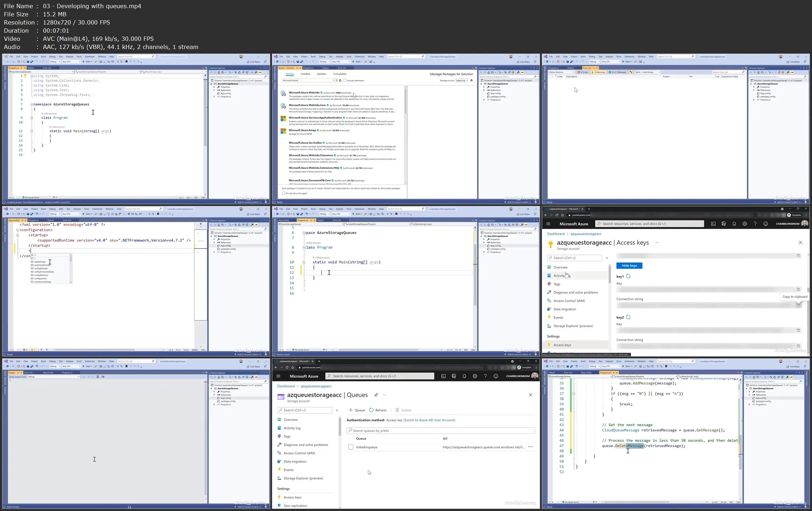This screenshot has width=812, height=511.
Task: Open 'Show output from' Debug dropdown
Action: [x=53, y=377]
